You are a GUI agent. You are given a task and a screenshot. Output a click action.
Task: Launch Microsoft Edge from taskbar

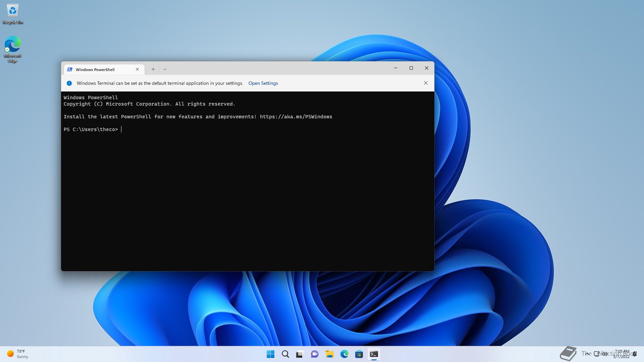[344, 354]
